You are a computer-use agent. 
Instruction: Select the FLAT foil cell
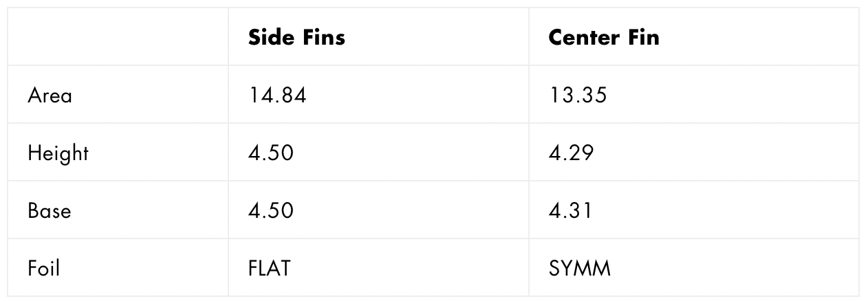point(270,267)
